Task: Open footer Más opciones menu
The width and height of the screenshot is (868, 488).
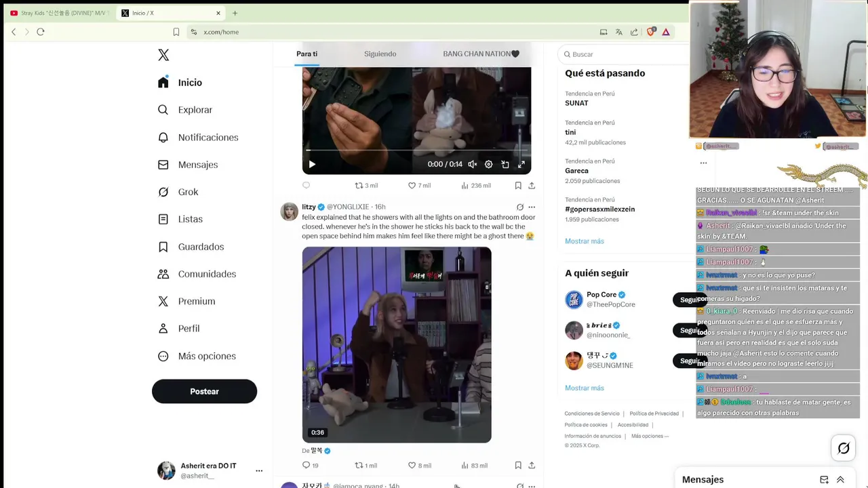Action: coord(650,436)
